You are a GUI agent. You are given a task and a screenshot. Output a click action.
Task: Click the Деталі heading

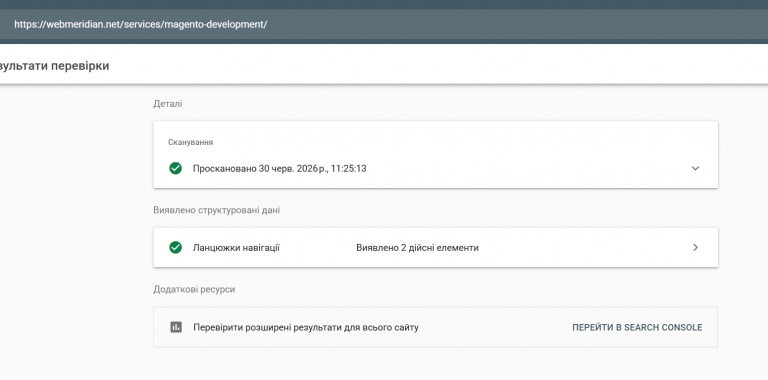click(168, 104)
